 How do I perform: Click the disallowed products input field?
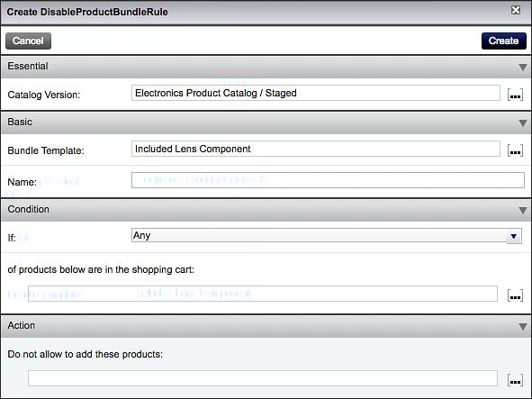(263, 378)
